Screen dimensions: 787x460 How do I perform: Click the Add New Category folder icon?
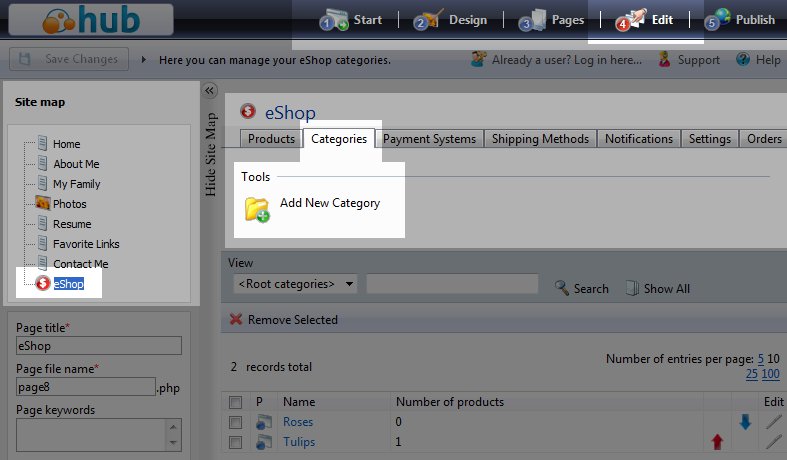tap(256, 207)
